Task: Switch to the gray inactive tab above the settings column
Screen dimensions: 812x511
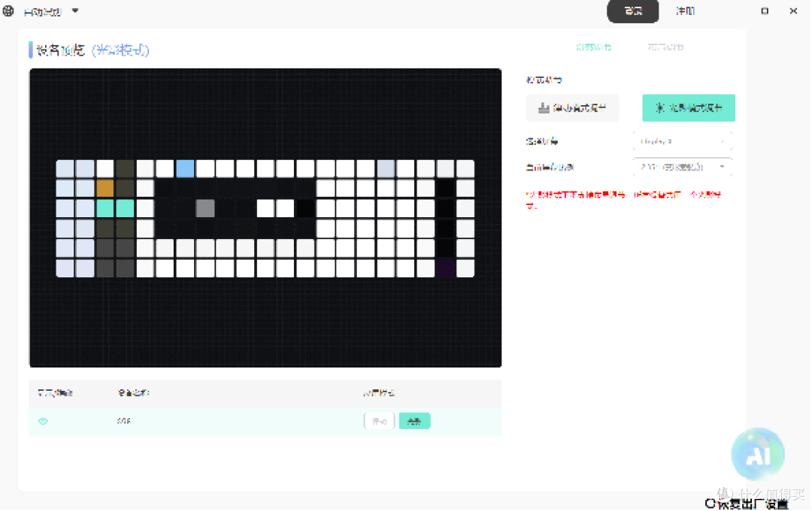Action: pos(665,47)
